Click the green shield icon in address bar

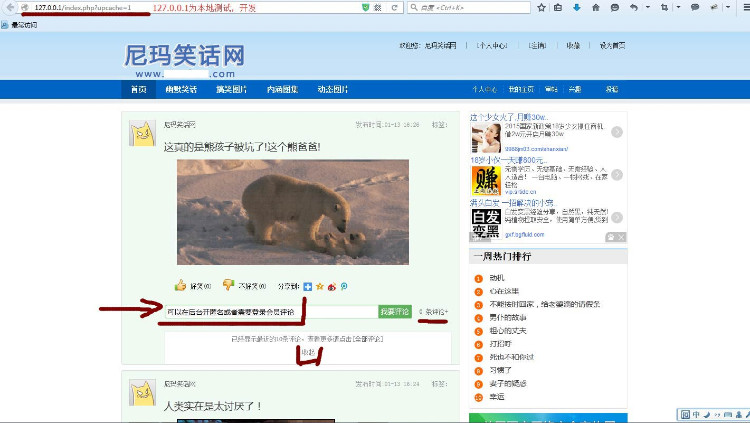pyautogui.click(x=366, y=8)
